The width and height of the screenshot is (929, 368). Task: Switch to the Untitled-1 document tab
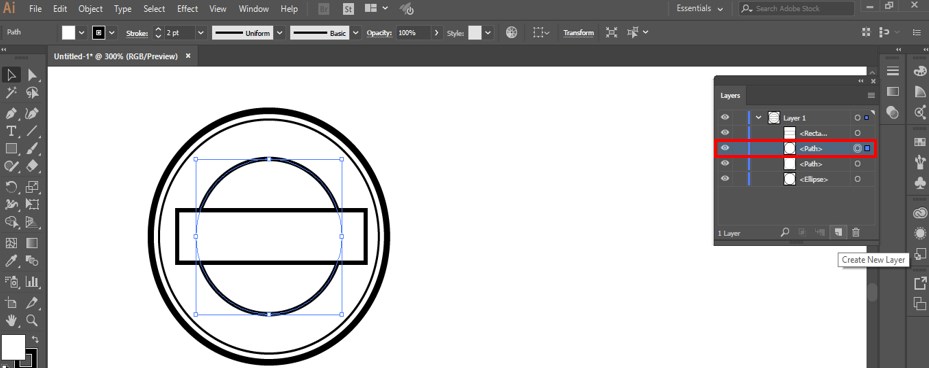[116, 56]
